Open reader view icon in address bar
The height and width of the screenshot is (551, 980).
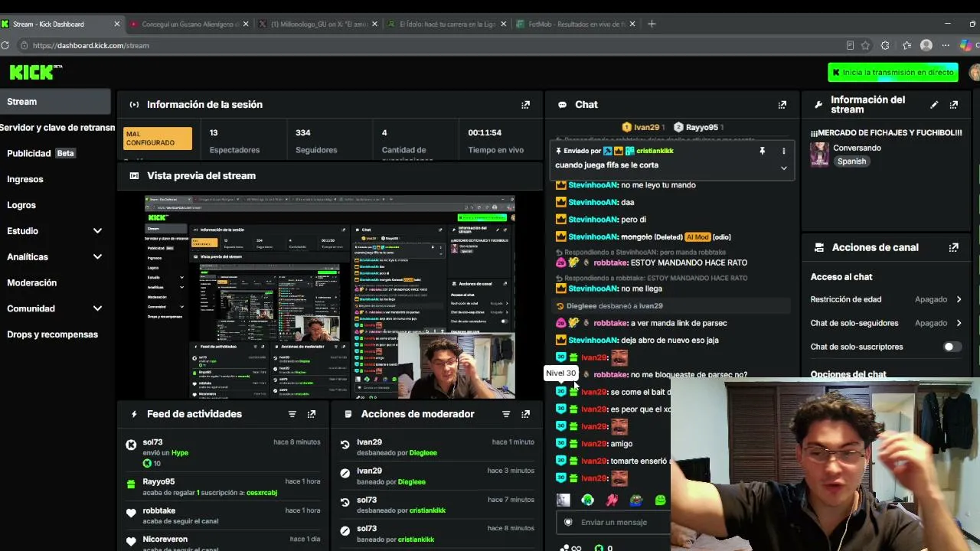[x=850, y=45]
